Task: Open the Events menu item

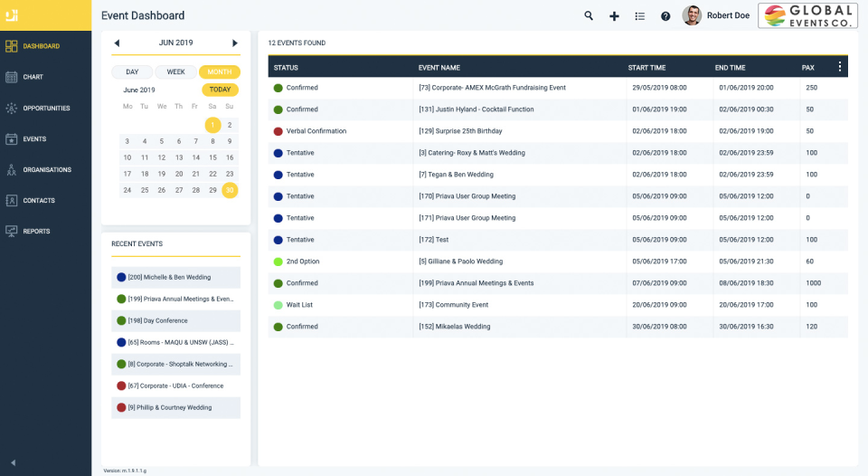Action: coord(34,138)
